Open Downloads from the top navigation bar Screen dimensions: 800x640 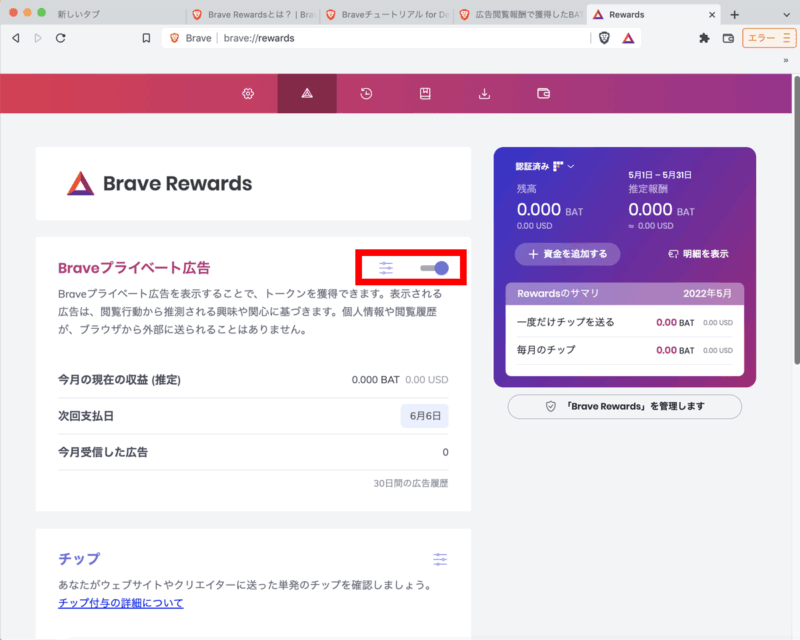click(485, 94)
